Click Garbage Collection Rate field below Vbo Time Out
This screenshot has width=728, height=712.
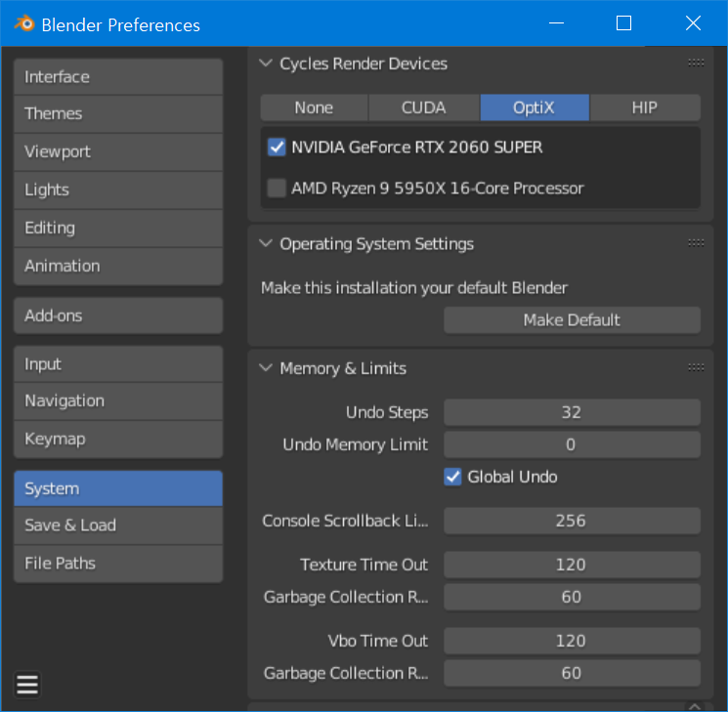coord(572,673)
